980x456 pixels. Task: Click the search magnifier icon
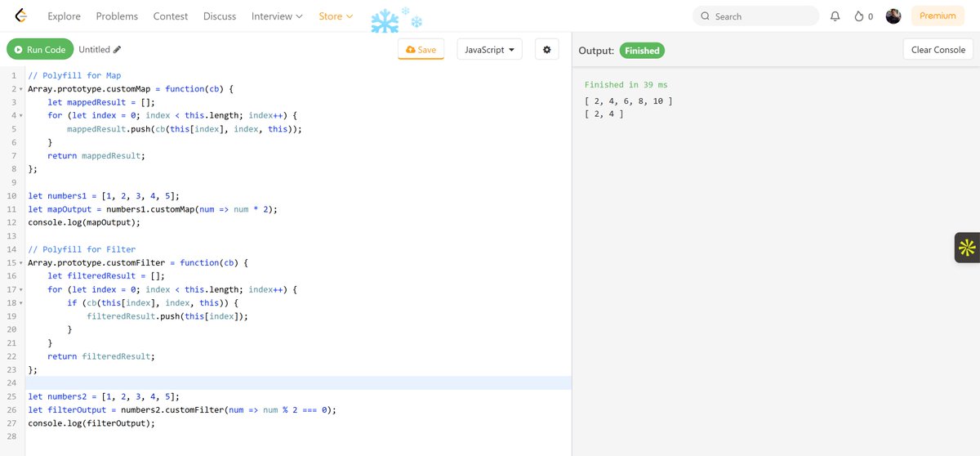(x=705, y=16)
